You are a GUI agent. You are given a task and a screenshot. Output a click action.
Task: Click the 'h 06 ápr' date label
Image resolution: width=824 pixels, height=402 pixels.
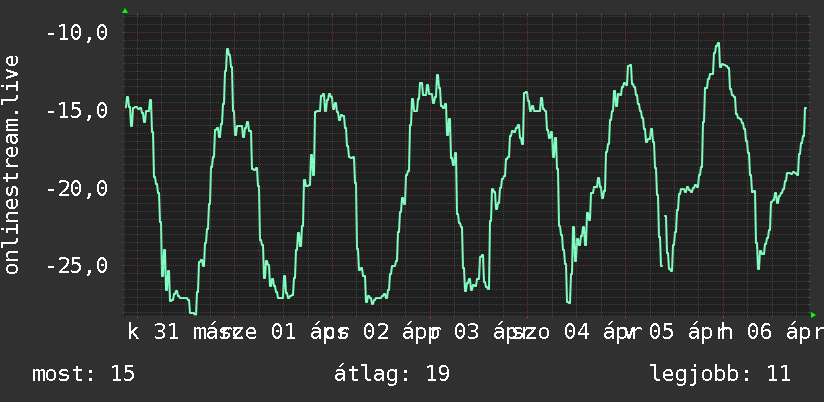[770, 333]
